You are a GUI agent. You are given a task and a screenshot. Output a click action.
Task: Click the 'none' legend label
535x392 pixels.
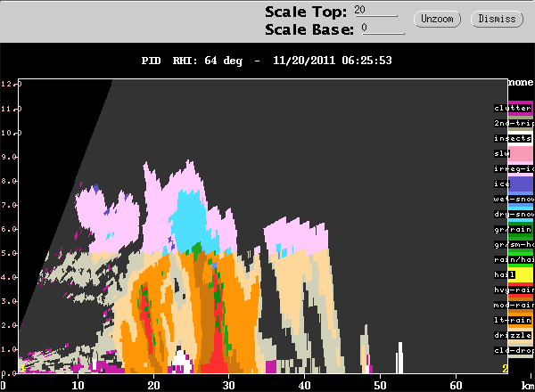[521, 83]
